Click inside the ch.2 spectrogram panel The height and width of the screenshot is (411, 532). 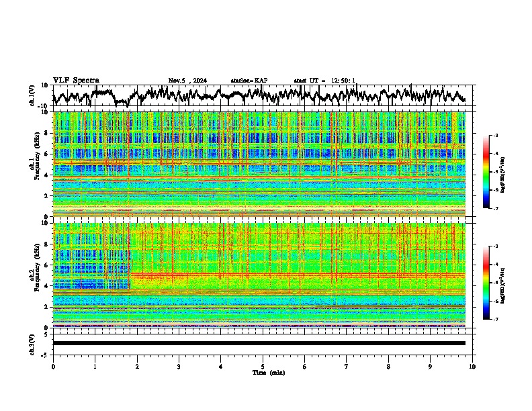coord(259,275)
